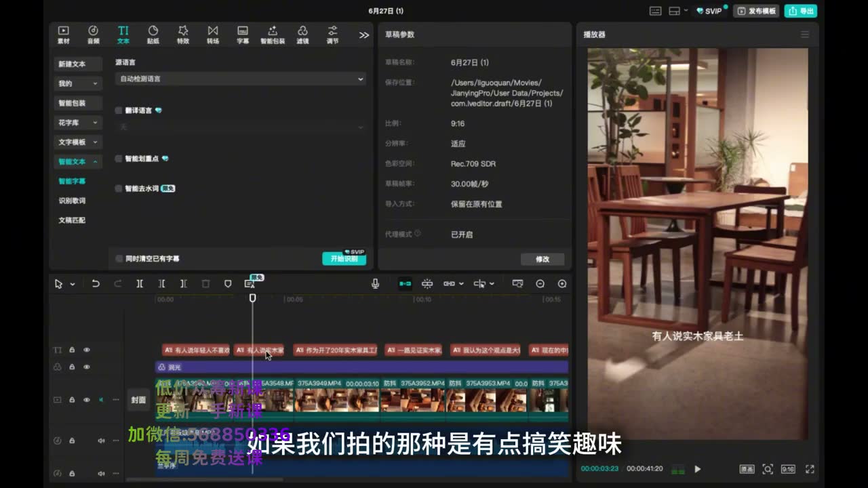Click the clip linking chain icon
The height and width of the screenshot is (488, 868).
pos(448,284)
